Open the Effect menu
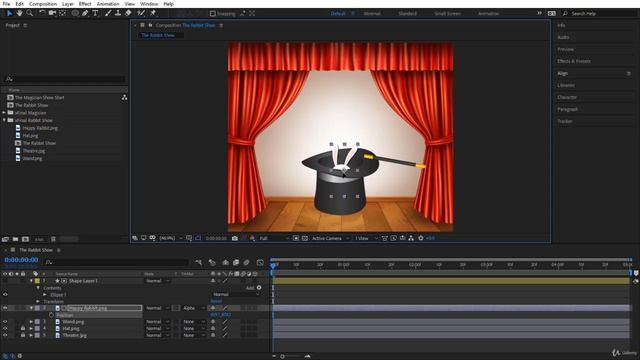Image resolution: width=640 pixels, height=360 pixels. (x=85, y=4)
